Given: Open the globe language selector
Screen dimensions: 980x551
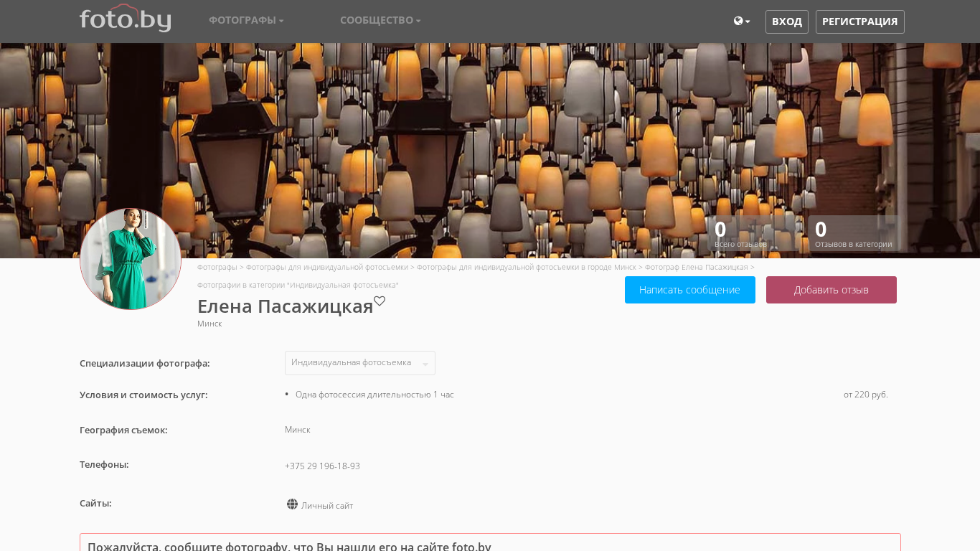Looking at the screenshot, I should click(741, 22).
